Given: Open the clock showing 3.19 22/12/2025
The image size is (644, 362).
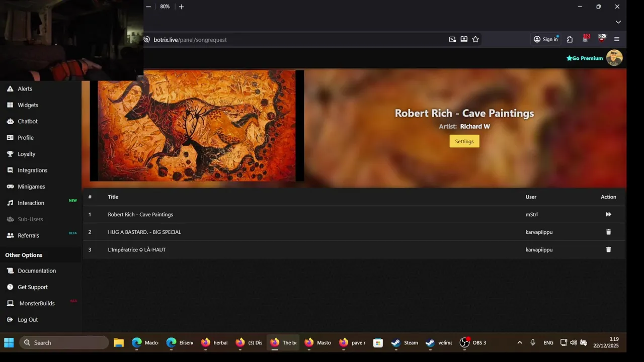Looking at the screenshot, I should [x=606, y=343].
